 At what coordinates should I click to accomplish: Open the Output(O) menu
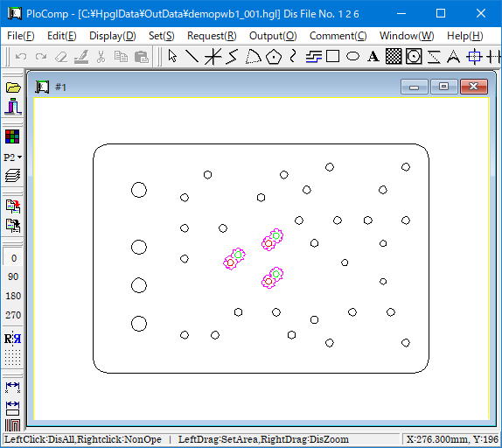click(273, 36)
